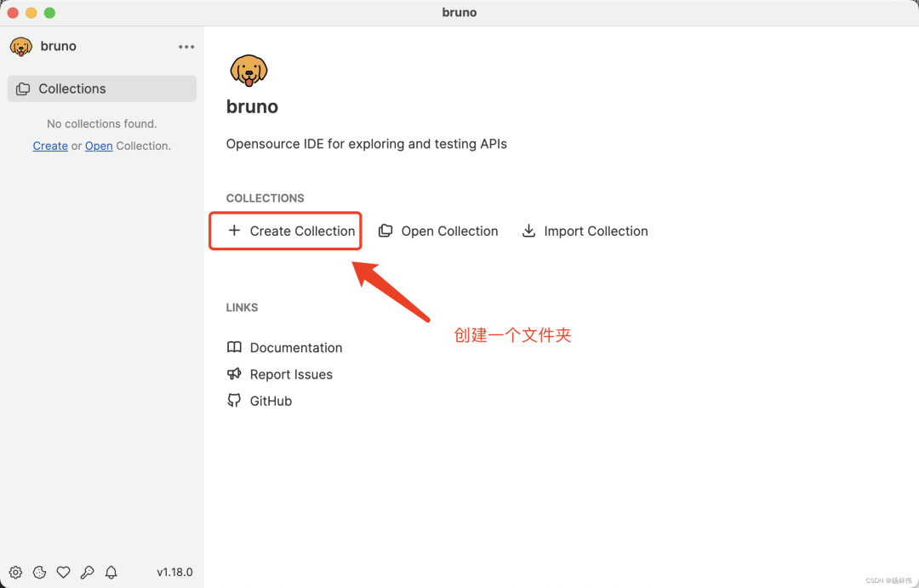Click the green maximize window button
This screenshot has height=588, width=919.
[x=50, y=13]
